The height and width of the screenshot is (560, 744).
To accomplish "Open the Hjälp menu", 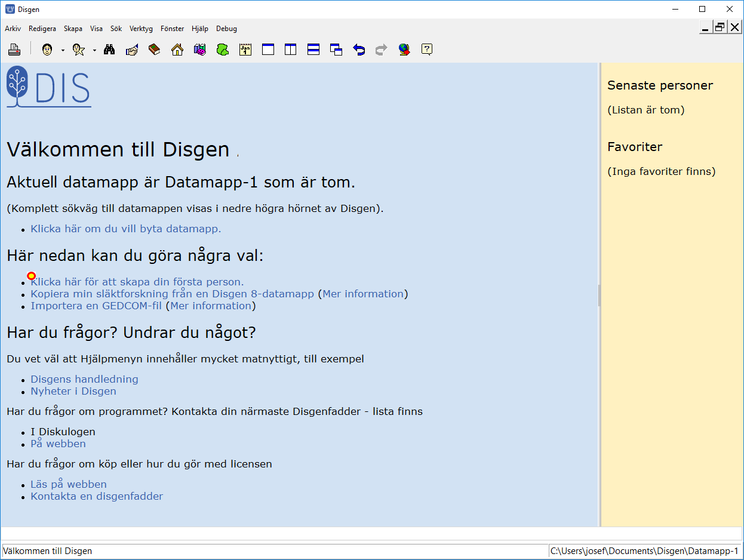I will tap(200, 29).
